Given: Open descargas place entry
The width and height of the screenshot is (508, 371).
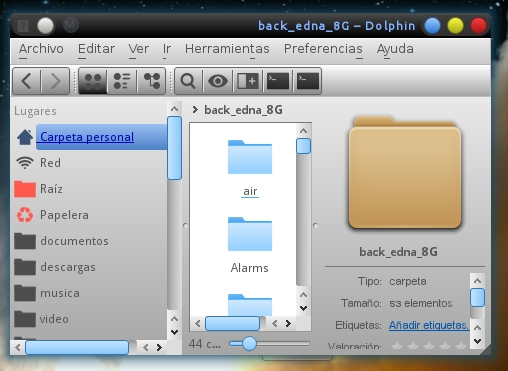Looking at the screenshot, I should click(x=68, y=267).
